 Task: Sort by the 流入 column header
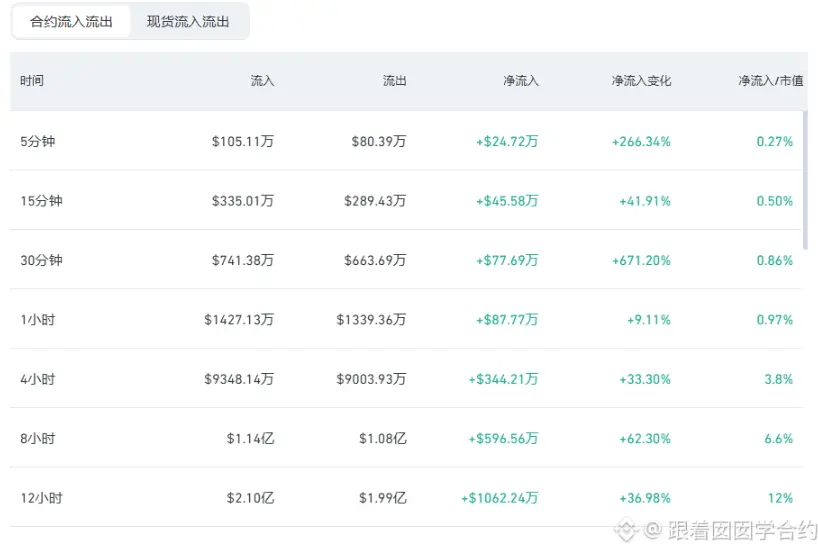pyautogui.click(x=262, y=81)
